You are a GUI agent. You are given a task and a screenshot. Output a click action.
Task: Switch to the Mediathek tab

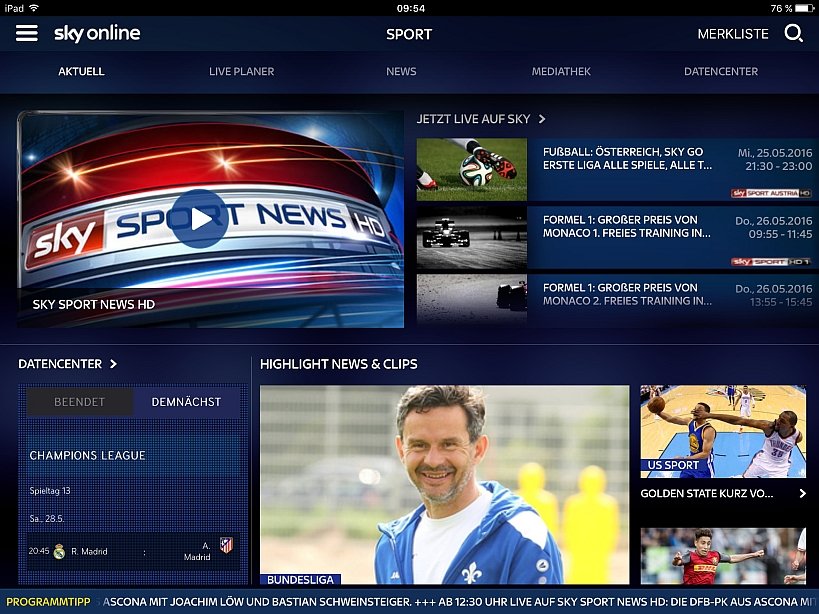pos(561,72)
